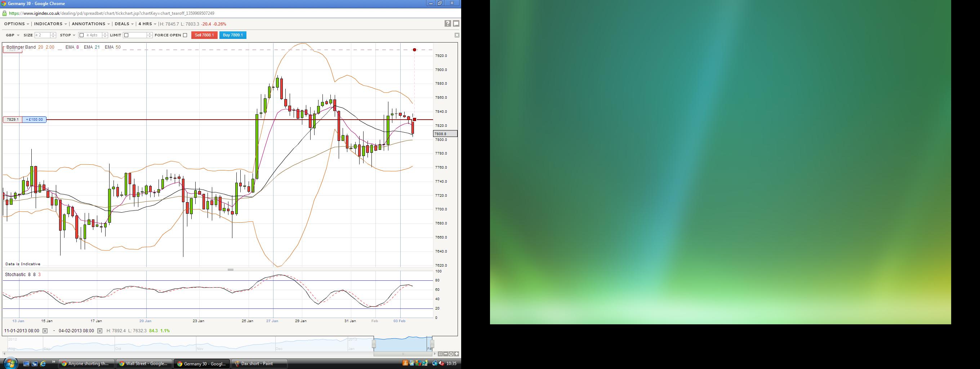Click the Sell 7808.1 button
Image resolution: width=980 pixels, height=369 pixels.
pos(204,35)
